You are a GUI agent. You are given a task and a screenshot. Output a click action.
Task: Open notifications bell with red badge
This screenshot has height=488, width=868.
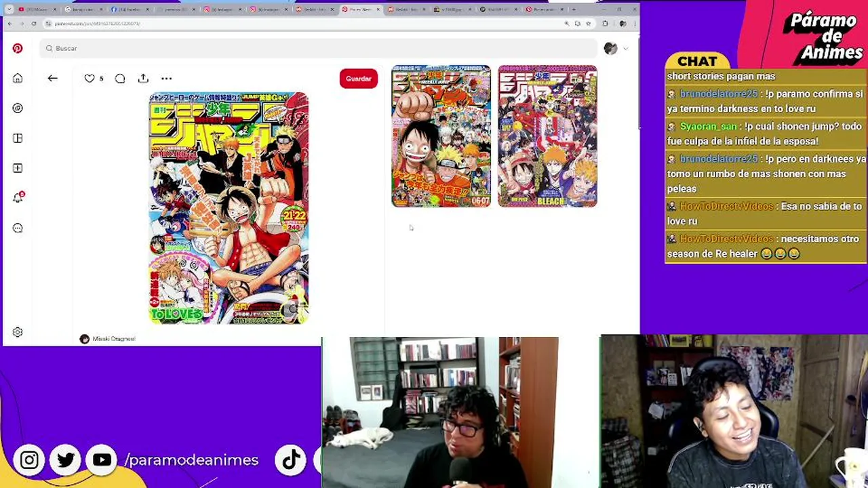coord(18,198)
